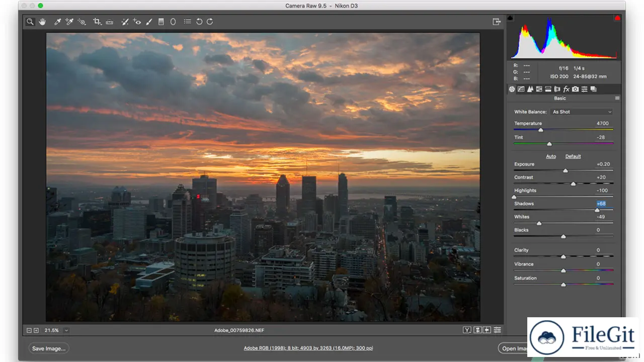The image size is (644, 362).
Task: Open the Snapshots panel tab
Action: pos(593,89)
